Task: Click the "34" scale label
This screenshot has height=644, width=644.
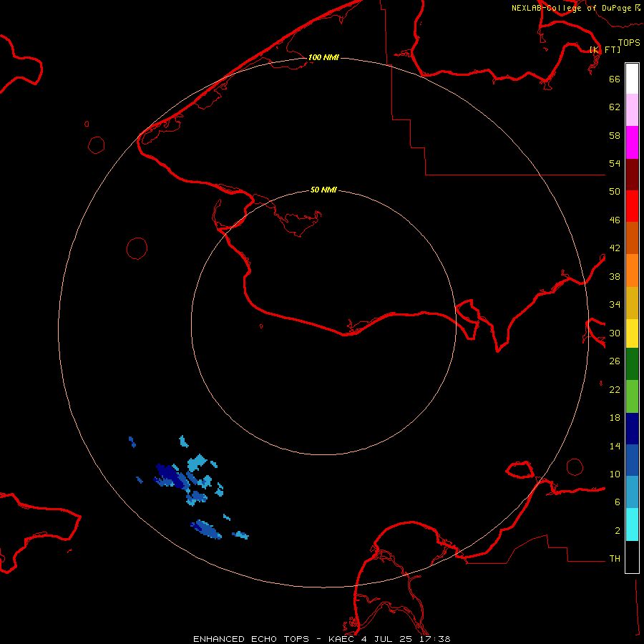Action: (615, 305)
